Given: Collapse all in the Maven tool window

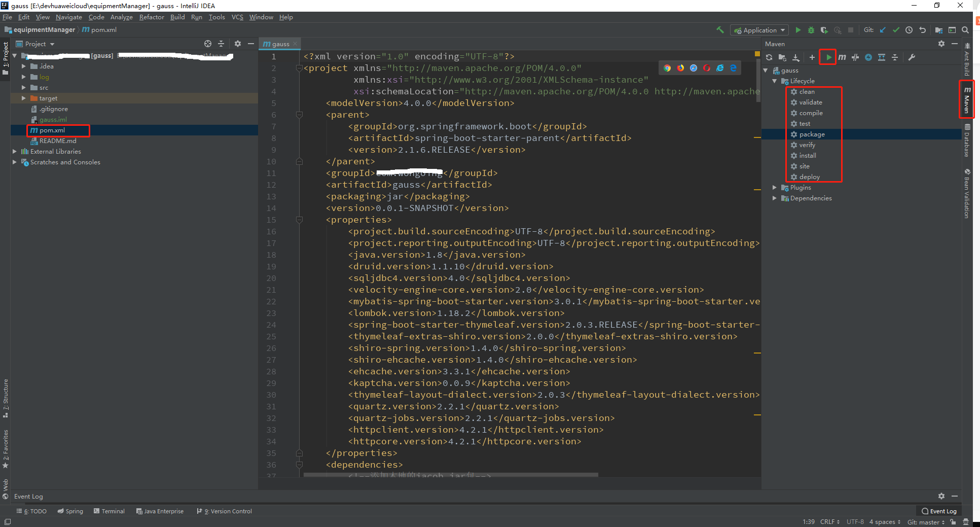Looking at the screenshot, I should pyautogui.click(x=895, y=57).
